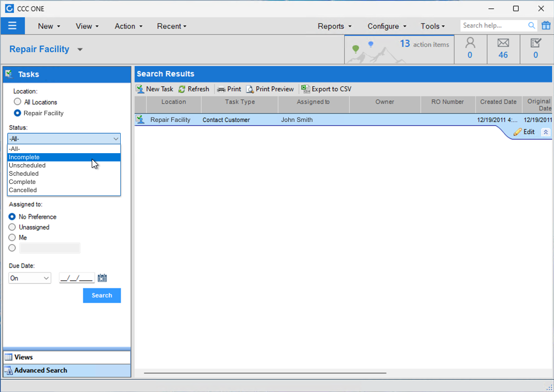Select the No Preference radio button
Screen dimensions: 554x392
pyautogui.click(x=12, y=216)
